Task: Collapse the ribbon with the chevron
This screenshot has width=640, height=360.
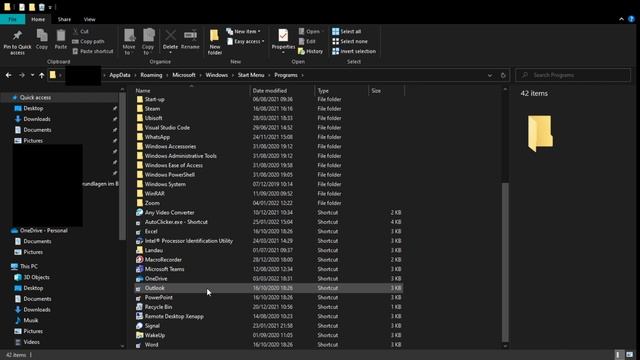Action: pyautogui.click(x=621, y=19)
